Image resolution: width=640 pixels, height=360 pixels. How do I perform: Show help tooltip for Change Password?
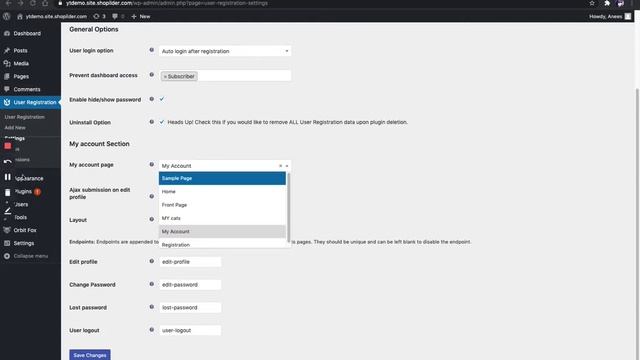[x=151, y=284]
